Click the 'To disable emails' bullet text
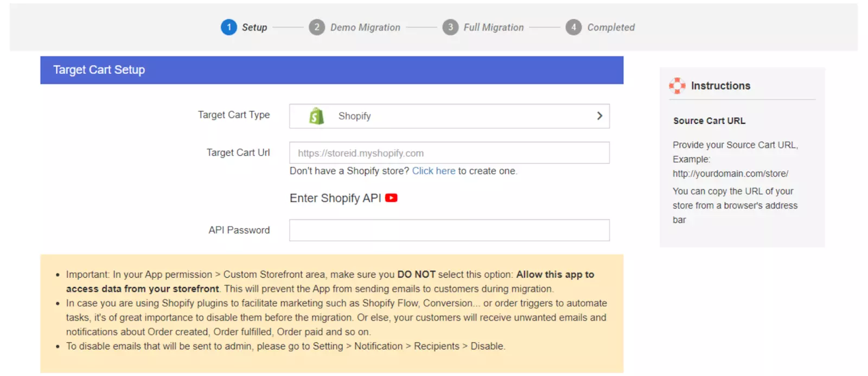 pos(286,346)
